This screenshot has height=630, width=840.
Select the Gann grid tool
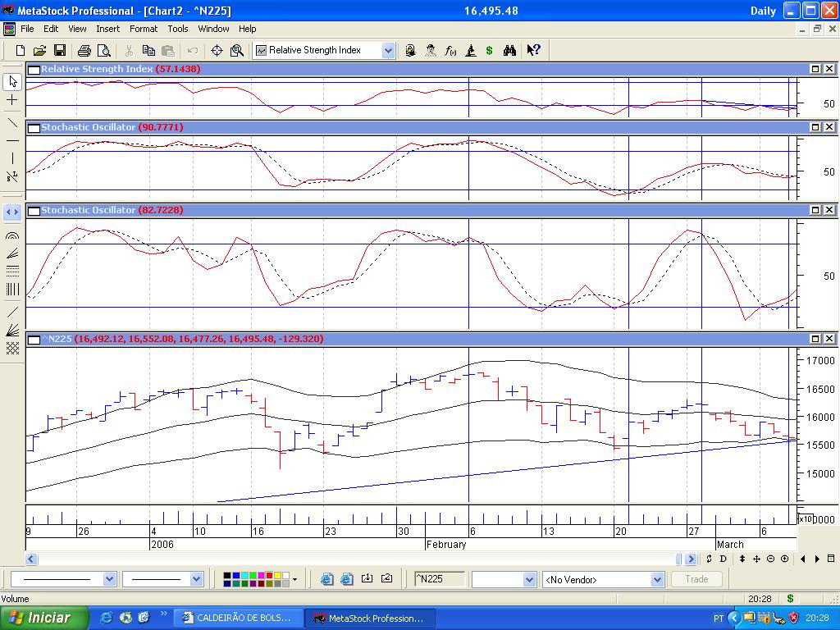12,349
